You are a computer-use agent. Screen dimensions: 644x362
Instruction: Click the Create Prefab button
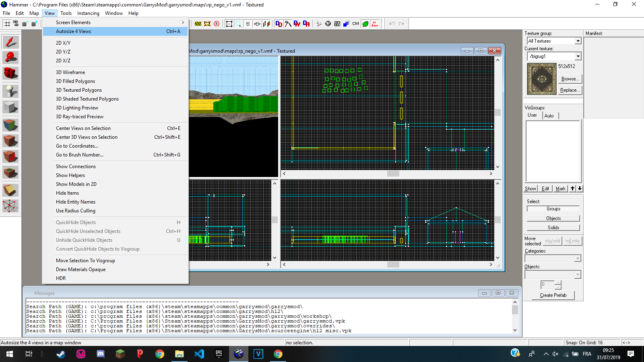[x=553, y=295]
